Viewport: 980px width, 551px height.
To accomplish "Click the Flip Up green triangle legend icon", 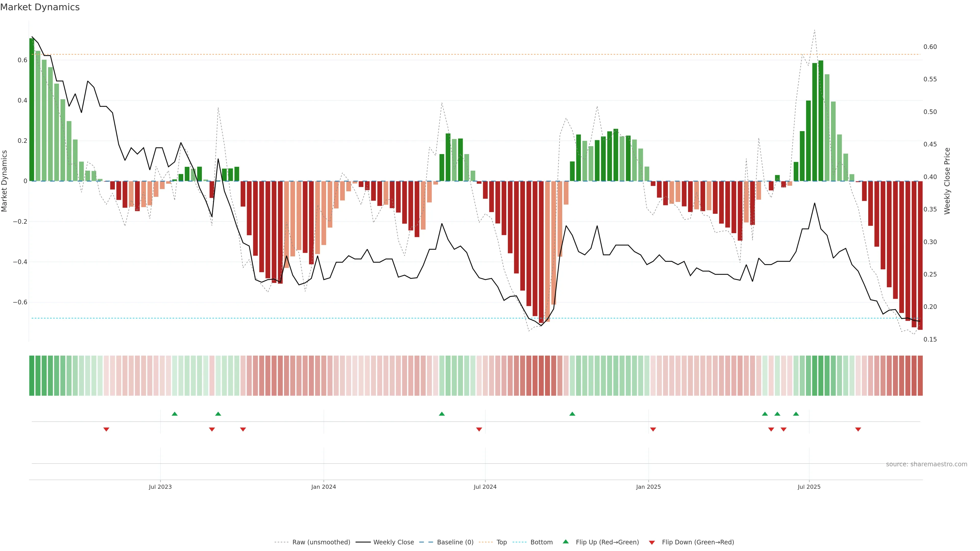I will (x=566, y=542).
